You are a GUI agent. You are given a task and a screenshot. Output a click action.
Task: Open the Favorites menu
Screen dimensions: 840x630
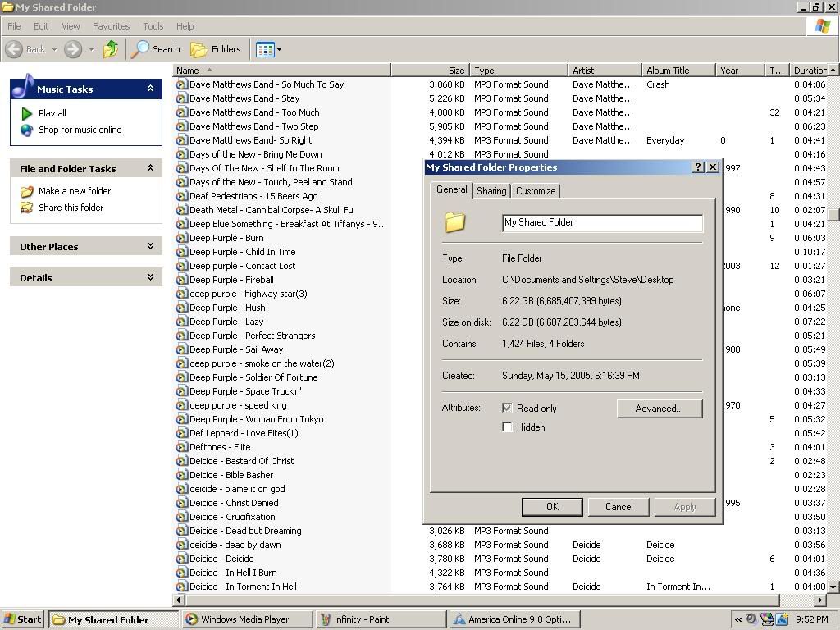click(111, 26)
